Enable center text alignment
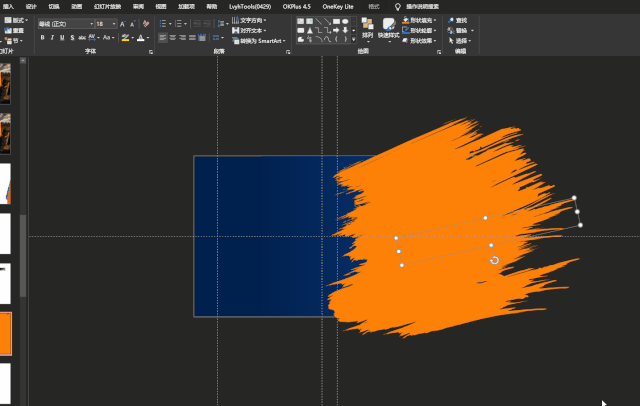 tap(173, 38)
